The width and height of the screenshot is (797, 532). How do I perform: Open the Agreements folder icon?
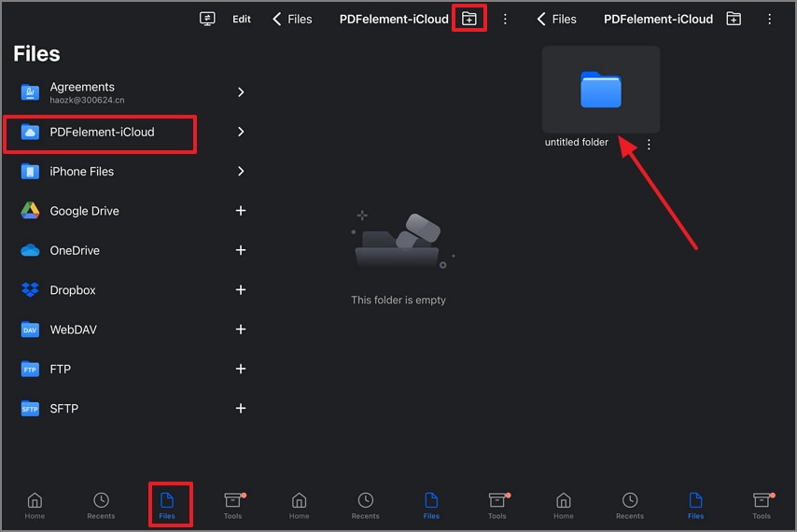pyautogui.click(x=30, y=92)
